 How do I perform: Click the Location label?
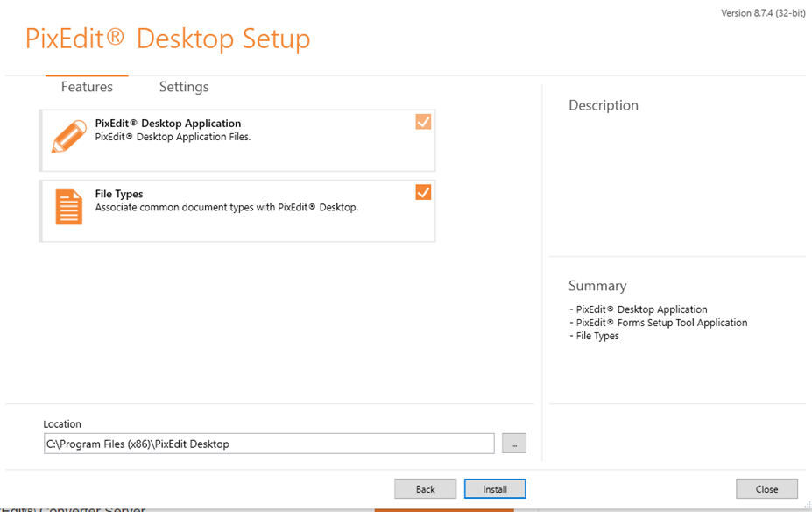[62, 424]
